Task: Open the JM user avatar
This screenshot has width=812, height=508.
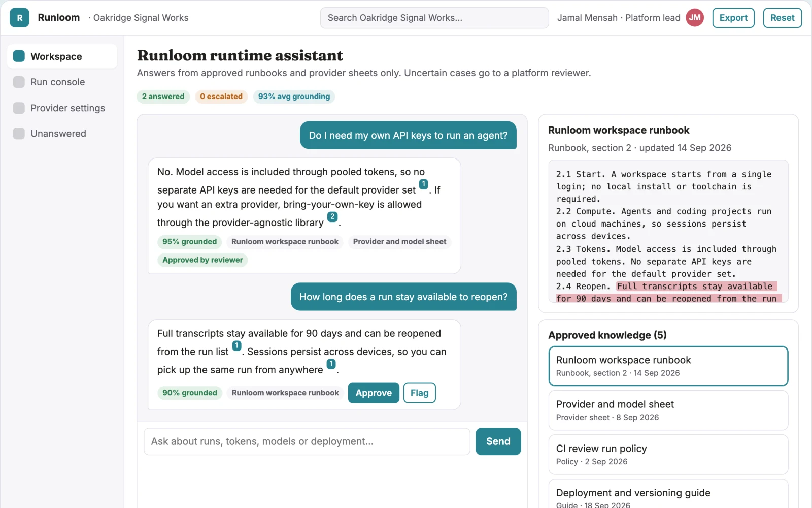Action: pyautogui.click(x=695, y=18)
